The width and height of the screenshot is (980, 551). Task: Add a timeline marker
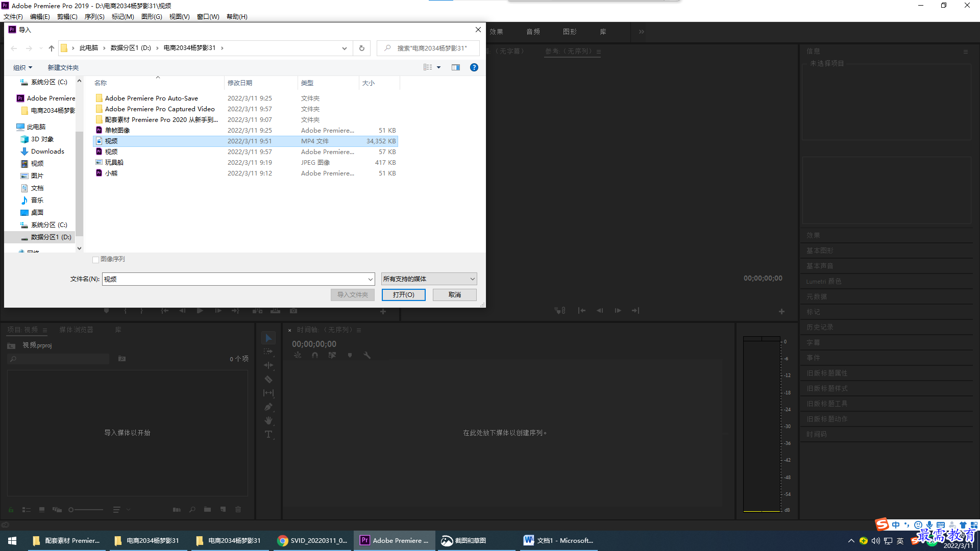tap(350, 355)
